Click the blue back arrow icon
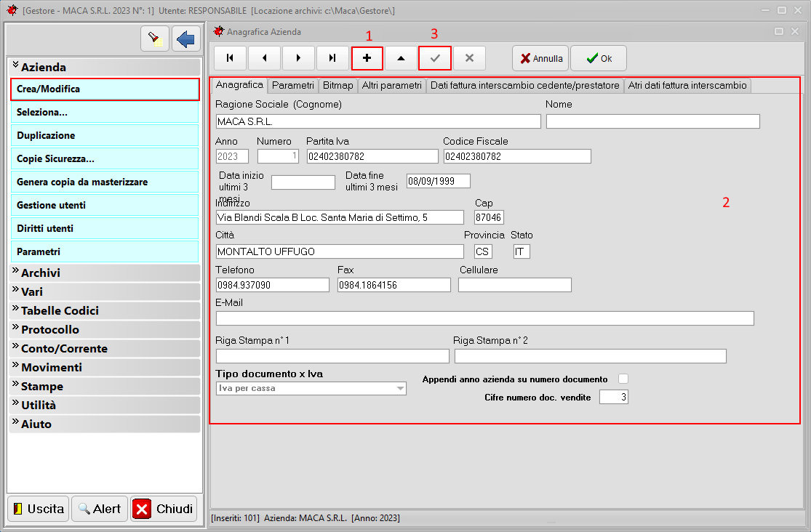 click(186, 39)
